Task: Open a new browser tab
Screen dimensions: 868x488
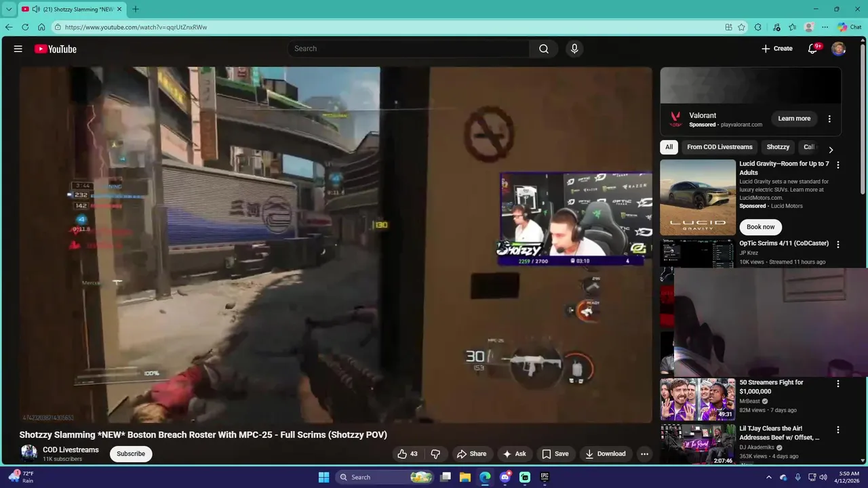Action: click(x=136, y=9)
